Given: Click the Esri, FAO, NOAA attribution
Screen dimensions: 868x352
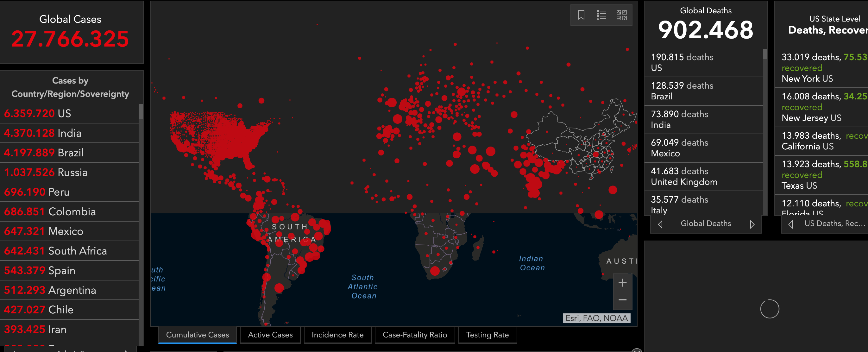Looking at the screenshot, I should coord(596,318).
